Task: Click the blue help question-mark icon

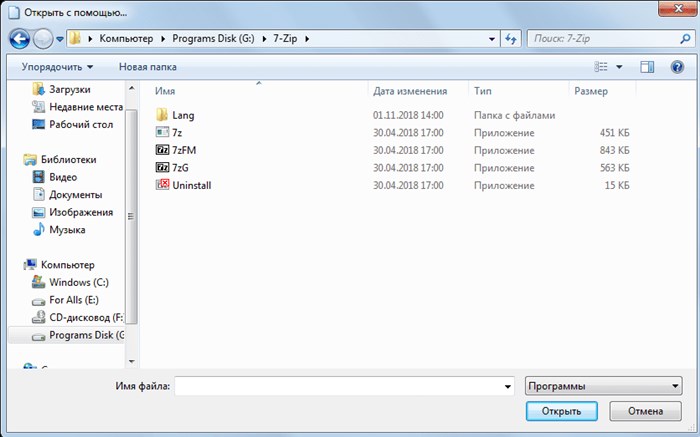Action: (677, 67)
